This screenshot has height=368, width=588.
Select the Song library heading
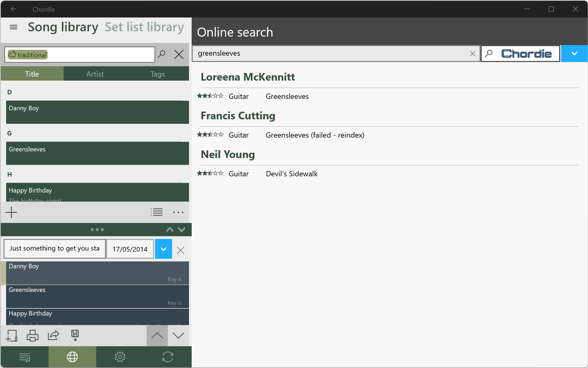pos(63,27)
